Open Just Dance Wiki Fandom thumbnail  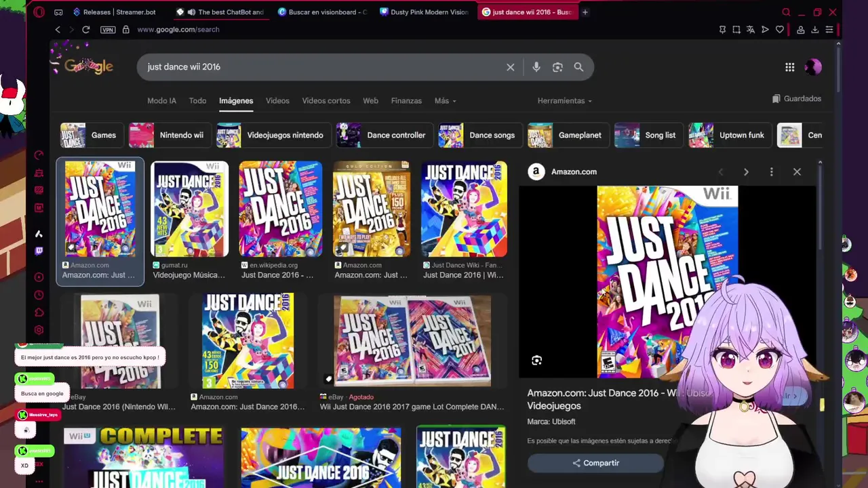(464, 209)
